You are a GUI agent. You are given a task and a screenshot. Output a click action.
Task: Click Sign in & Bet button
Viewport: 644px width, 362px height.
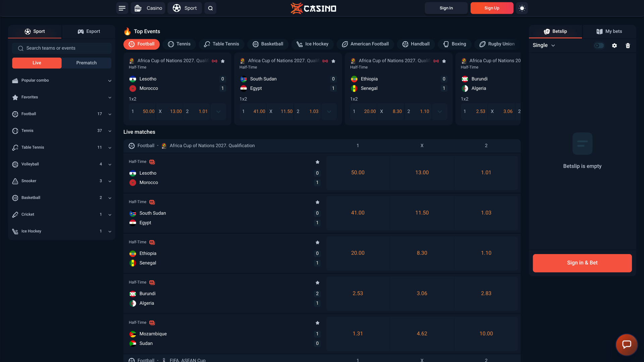582,263
